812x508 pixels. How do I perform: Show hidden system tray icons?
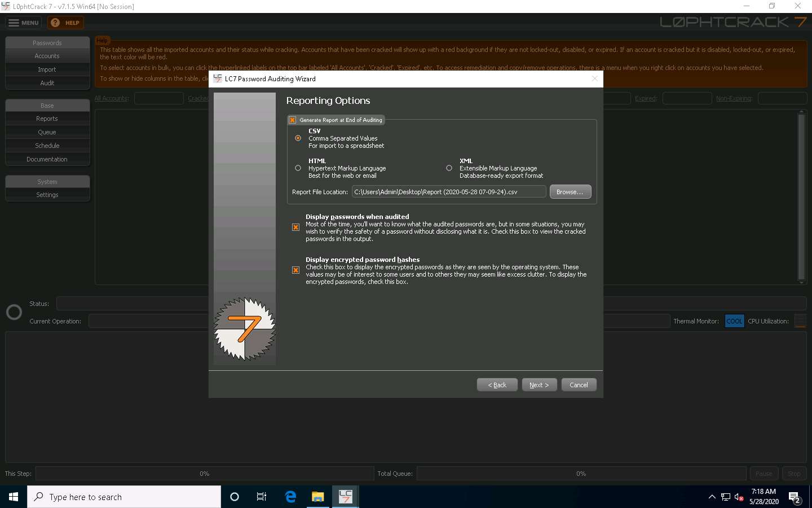[x=712, y=497]
